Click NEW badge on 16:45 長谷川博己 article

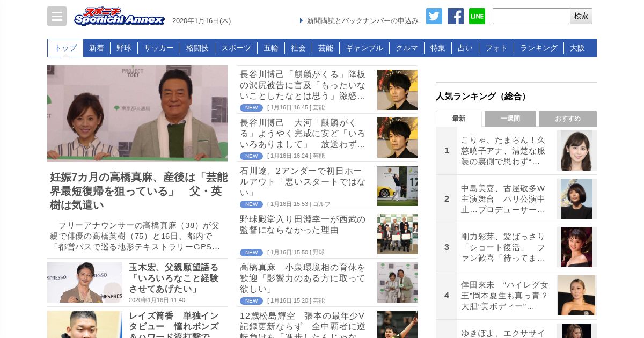tap(251, 108)
